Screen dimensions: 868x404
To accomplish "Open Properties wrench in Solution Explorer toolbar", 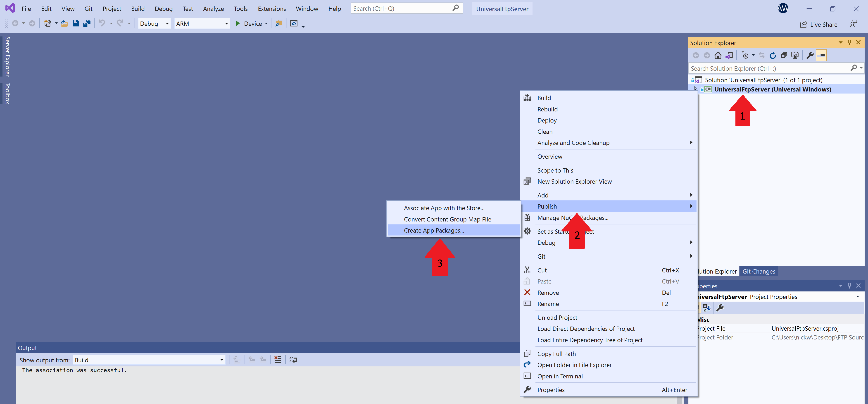I will coord(810,56).
